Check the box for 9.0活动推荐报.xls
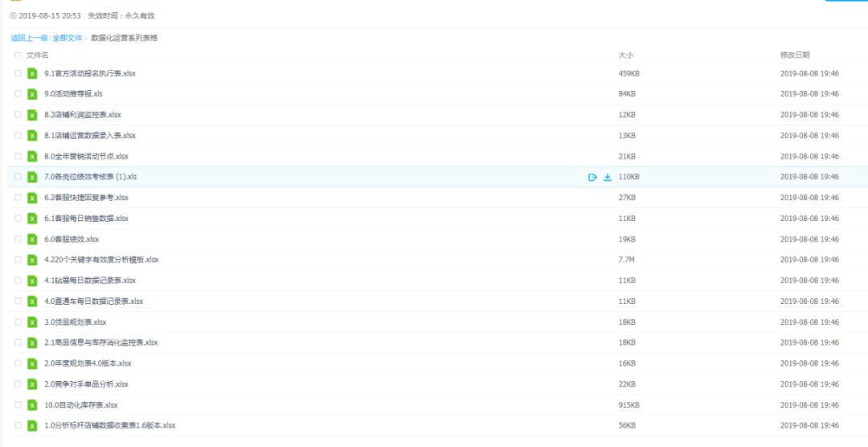 click(18, 93)
